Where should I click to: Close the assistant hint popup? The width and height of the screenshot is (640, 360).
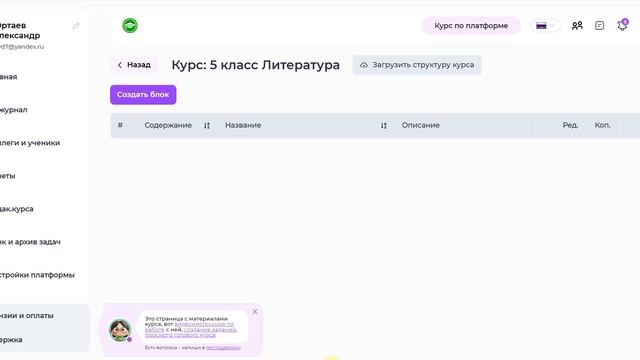pyautogui.click(x=255, y=312)
